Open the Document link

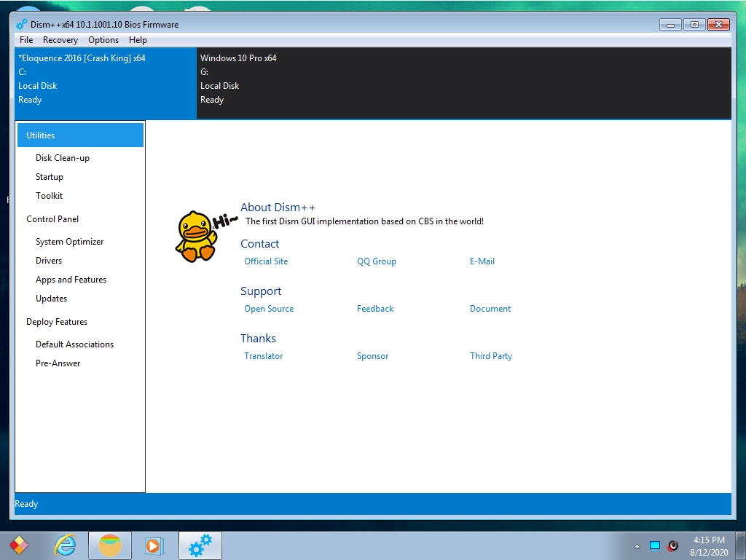490,309
